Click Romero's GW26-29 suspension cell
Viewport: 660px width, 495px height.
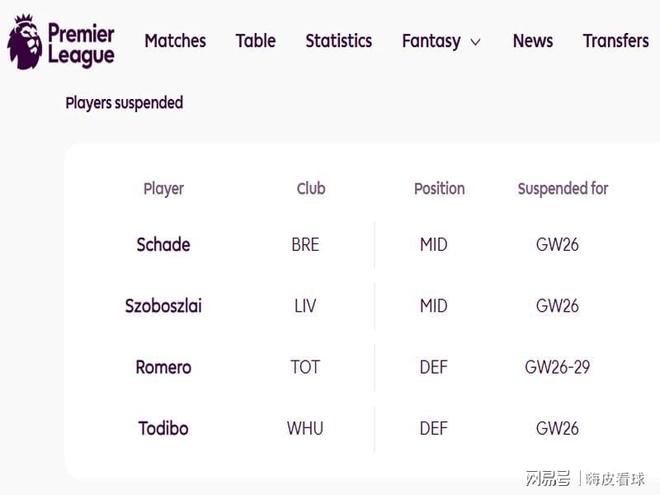click(x=557, y=367)
